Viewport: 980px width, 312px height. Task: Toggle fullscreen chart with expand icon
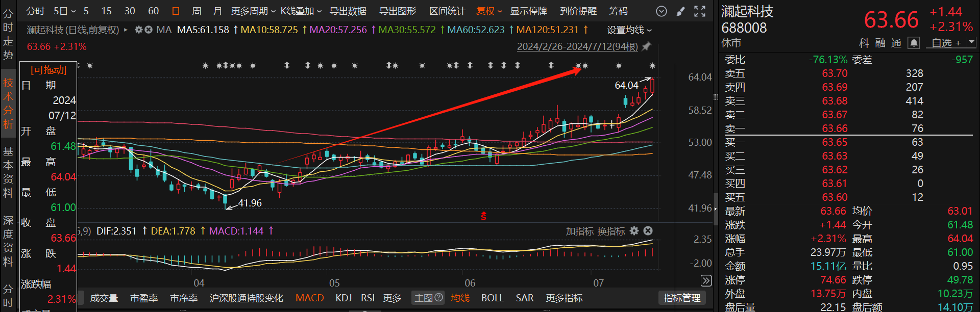(x=700, y=11)
